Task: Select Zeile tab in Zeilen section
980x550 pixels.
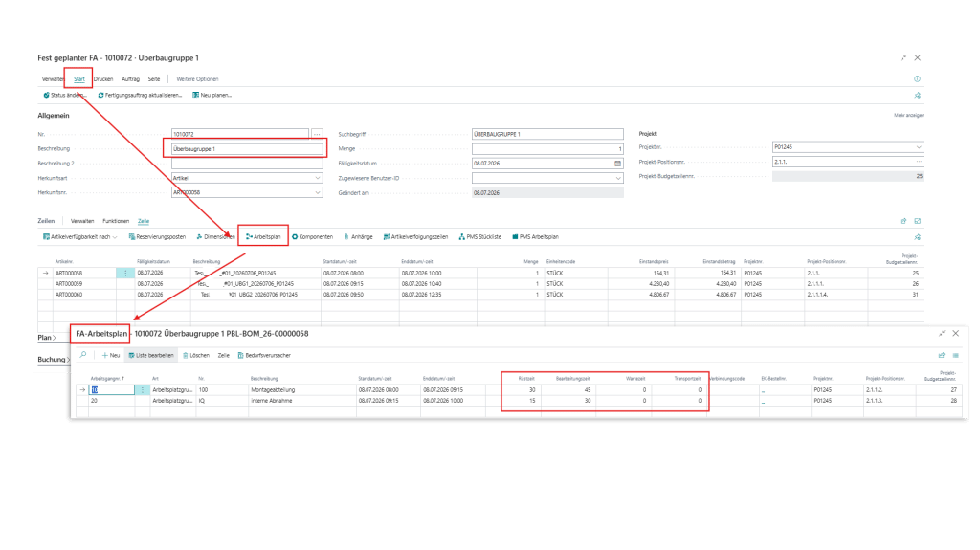Action: pyautogui.click(x=144, y=221)
